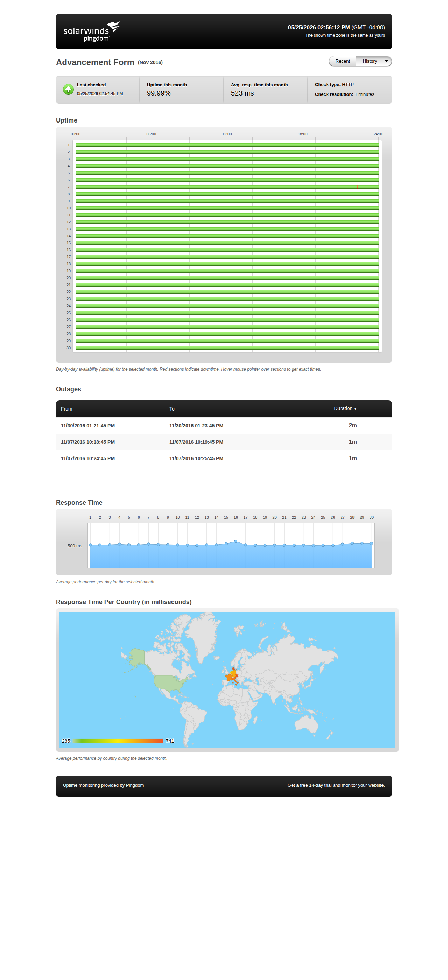The width and height of the screenshot is (448, 980).
Task: Click the end time 11/07/2016 10:25:45 PM
Action: (x=196, y=458)
